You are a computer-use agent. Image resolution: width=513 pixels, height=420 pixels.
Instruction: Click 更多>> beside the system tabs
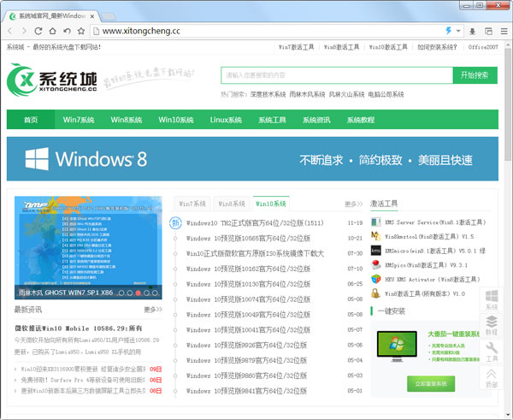coord(354,204)
